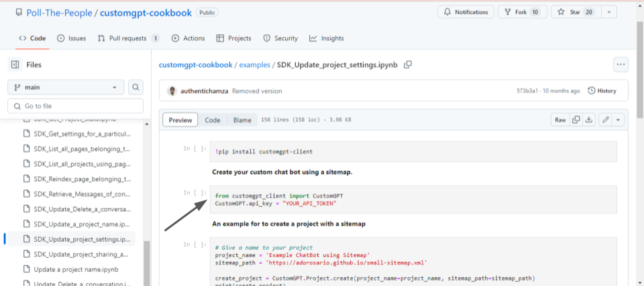Copy the file path icon
Screen dimensions: 644x286
[408, 64]
